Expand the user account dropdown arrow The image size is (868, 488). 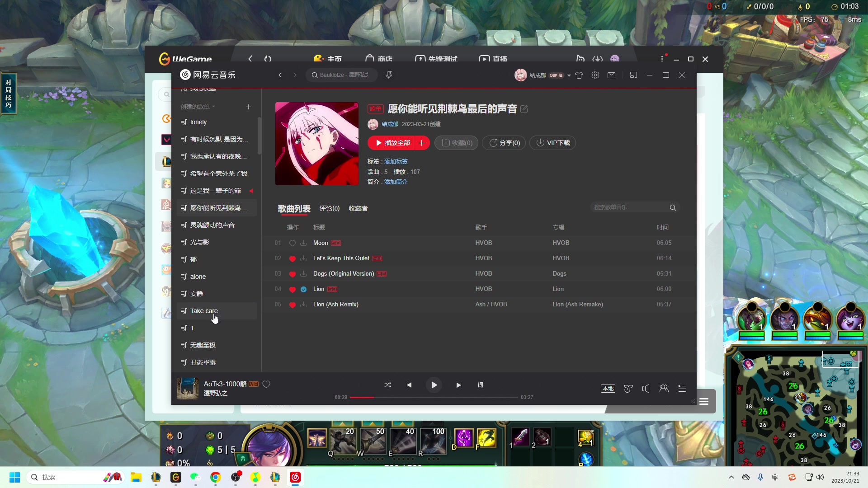click(x=569, y=75)
